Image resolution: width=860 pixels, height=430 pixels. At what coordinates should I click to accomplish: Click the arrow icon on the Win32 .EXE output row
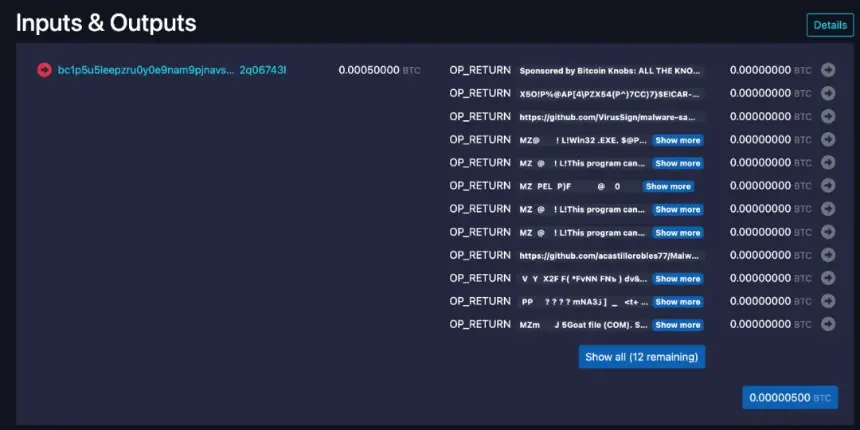(x=828, y=140)
